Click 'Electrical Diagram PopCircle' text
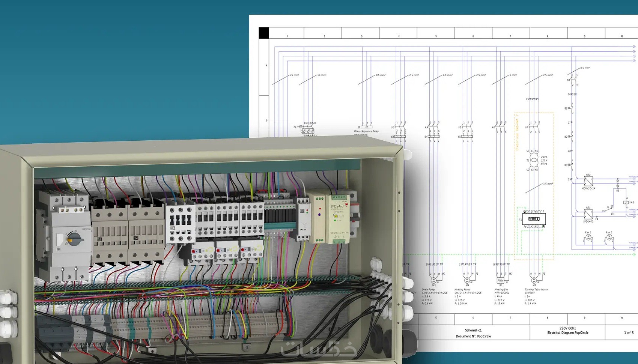Image resolution: width=638 pixels, height=364 pixels. tap(568, 332)
